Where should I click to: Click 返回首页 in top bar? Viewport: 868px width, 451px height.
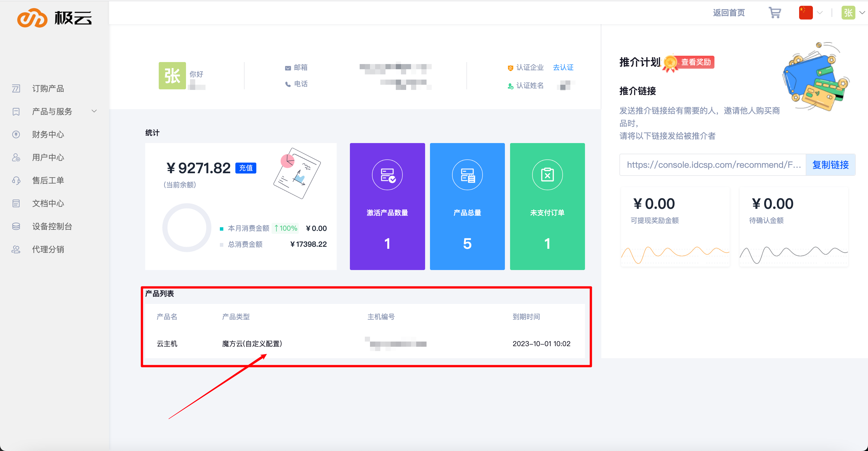[x=728, y=13]
